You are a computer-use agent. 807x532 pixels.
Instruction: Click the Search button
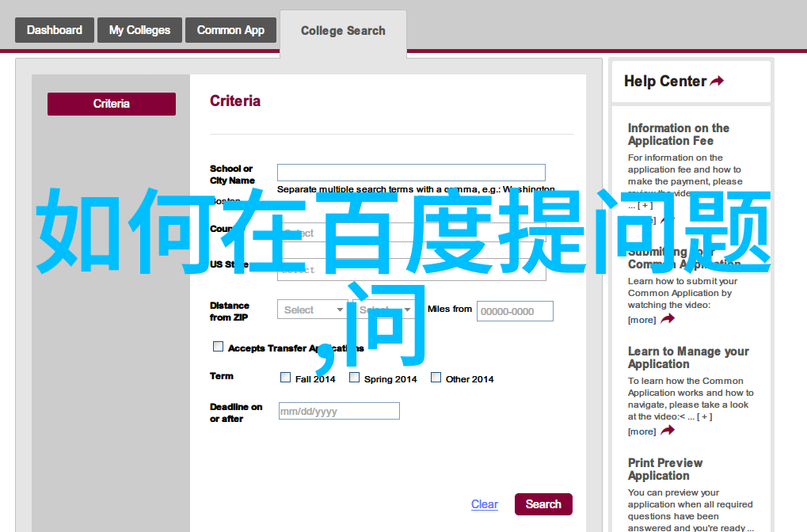pyautogui.click(x=543, y=504)
